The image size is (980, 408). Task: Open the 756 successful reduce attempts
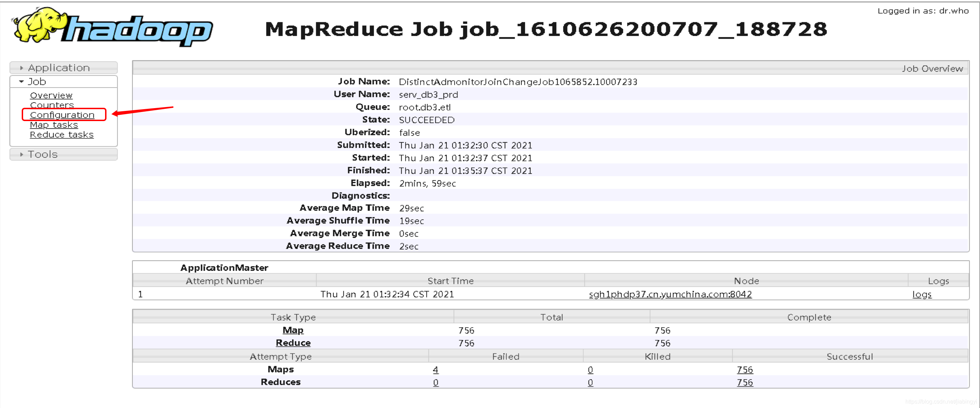tap(745, 382)
